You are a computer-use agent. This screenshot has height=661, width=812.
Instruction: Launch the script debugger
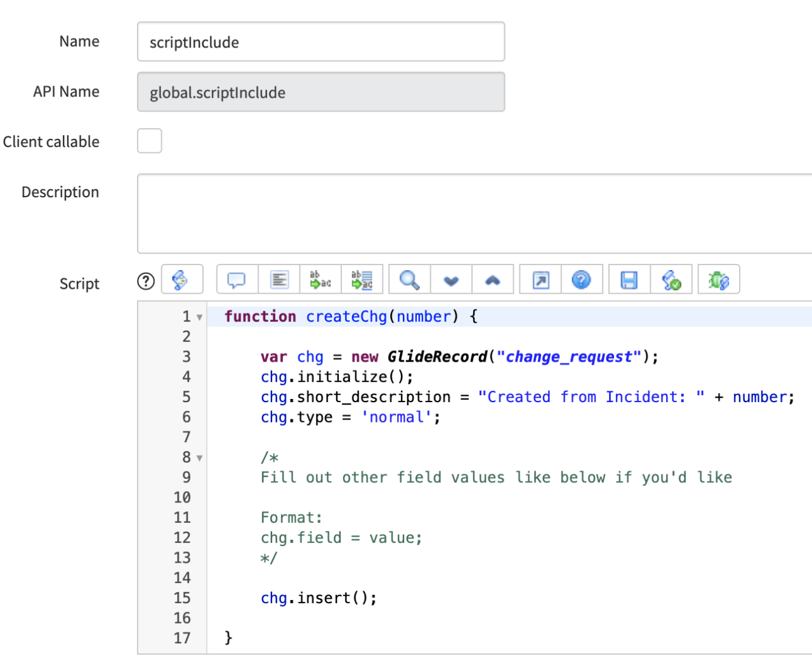[719, 279]
